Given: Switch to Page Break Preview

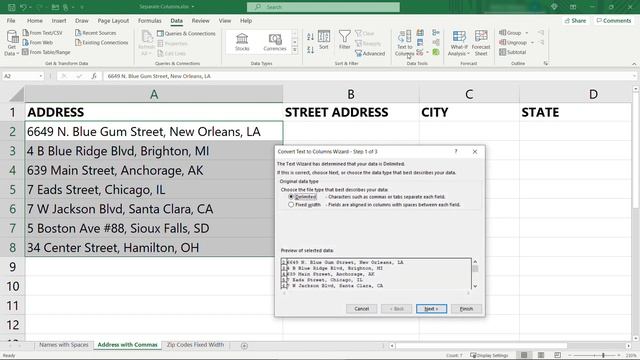Looking at the screenshot, I should [558, 355].
